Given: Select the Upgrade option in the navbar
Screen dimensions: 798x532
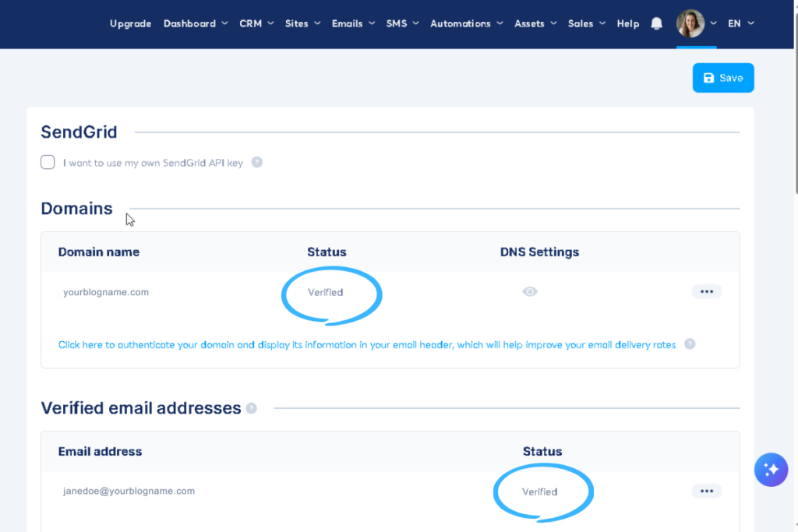Looking at the screenshot, I should 130,23.
